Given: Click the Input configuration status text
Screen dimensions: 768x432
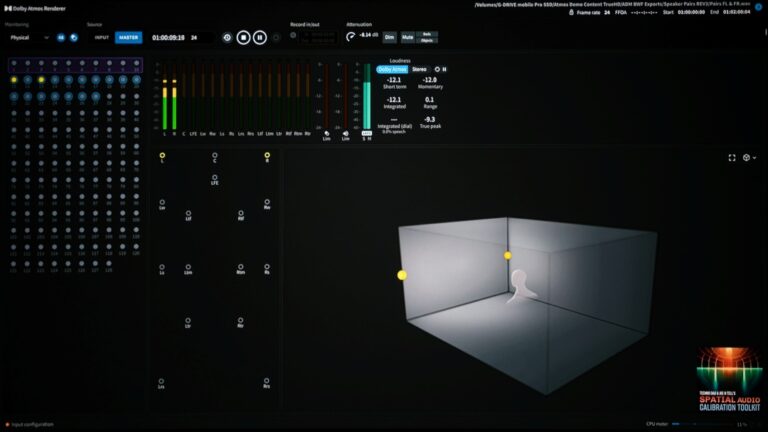Looking at the screenshot, I should [32, 425].
